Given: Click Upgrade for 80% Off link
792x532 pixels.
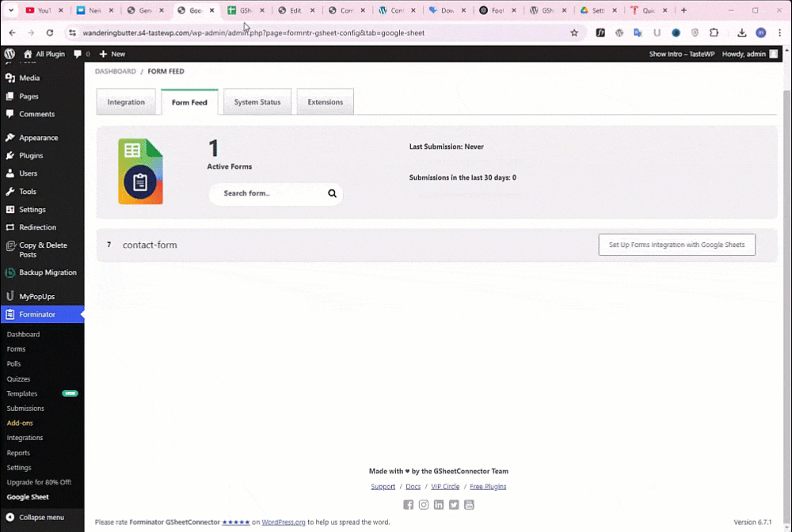Looking at the screenshot, I should (39, 482).
